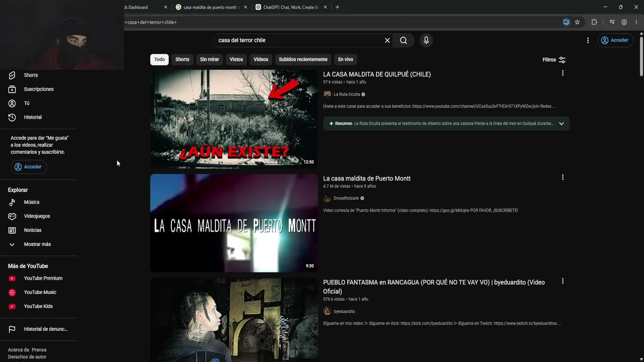Play the ¿AÚN EXISTE? thumbnail video
This screenshot has width=644, height=362.
coord(234,119)
